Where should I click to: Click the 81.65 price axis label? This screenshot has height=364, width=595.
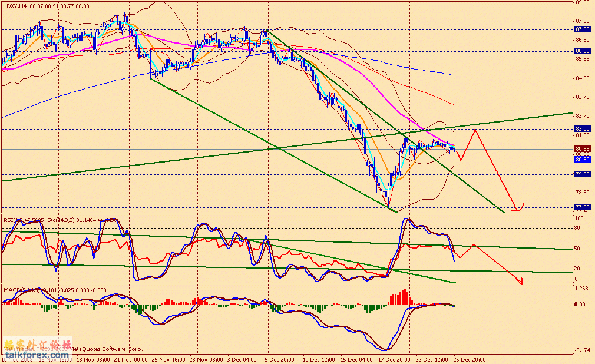click(583, 135)
